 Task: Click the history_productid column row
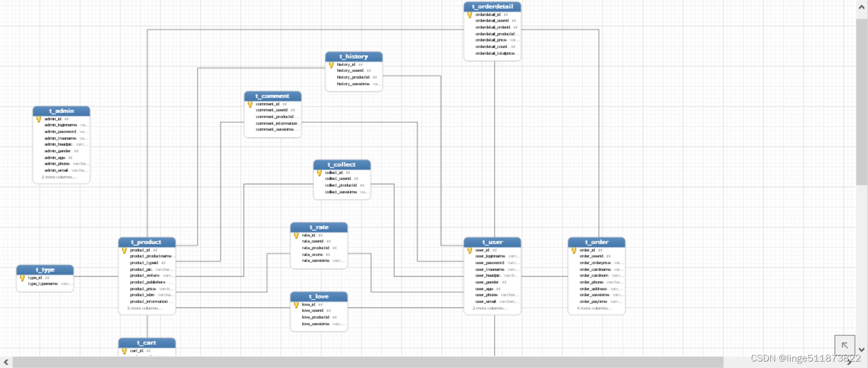point(354,77)
